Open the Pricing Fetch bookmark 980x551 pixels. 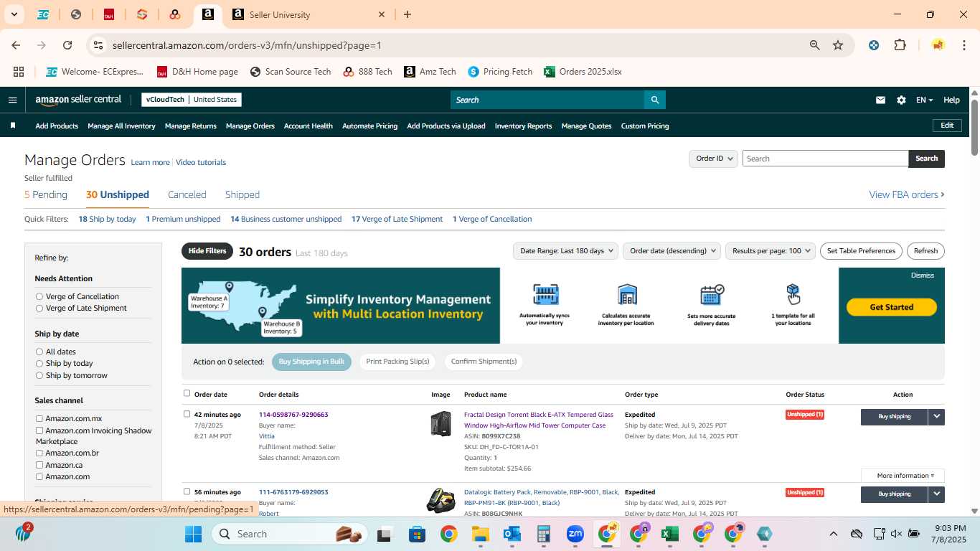[x=500, y=72]
